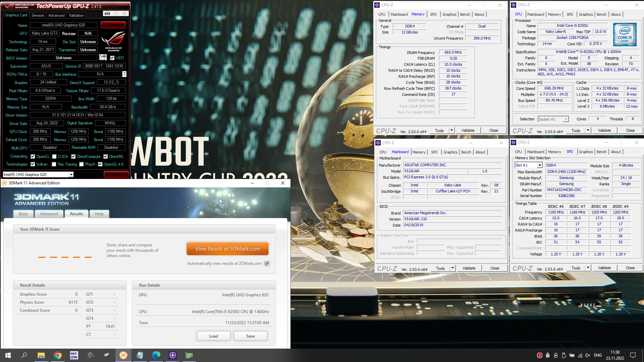Click the Bus Interface question mark icon
This screenshot has width=644, height=362.
pos(124,74)
